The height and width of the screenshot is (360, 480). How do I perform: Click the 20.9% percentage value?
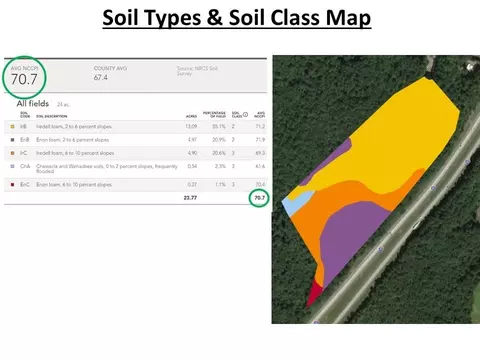[219, 140]
